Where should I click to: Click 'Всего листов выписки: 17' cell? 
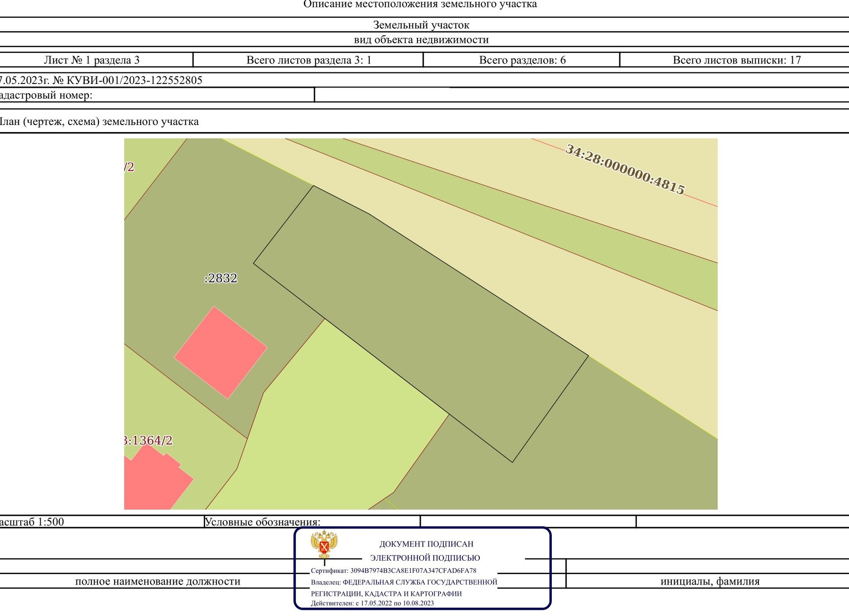click(737, 60)
